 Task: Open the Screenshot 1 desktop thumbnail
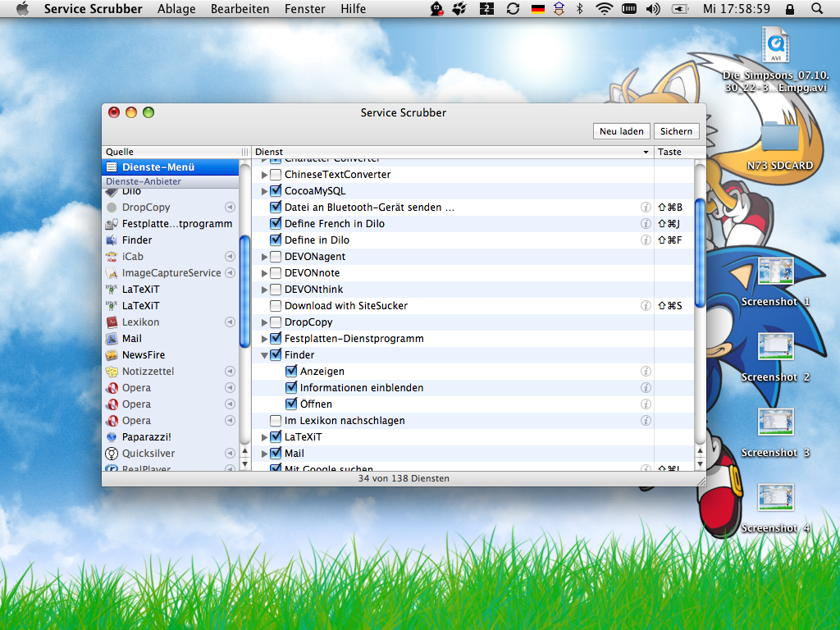click(775, 272)
